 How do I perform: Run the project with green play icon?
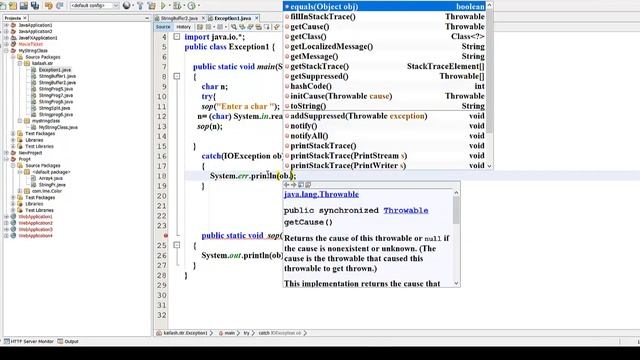tap(163, 5)
